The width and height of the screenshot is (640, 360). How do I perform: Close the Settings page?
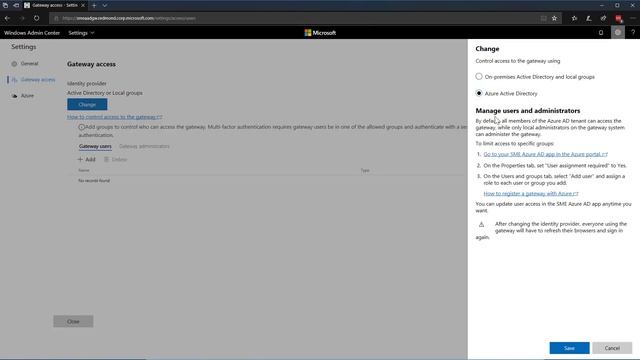tap(73, 321)
